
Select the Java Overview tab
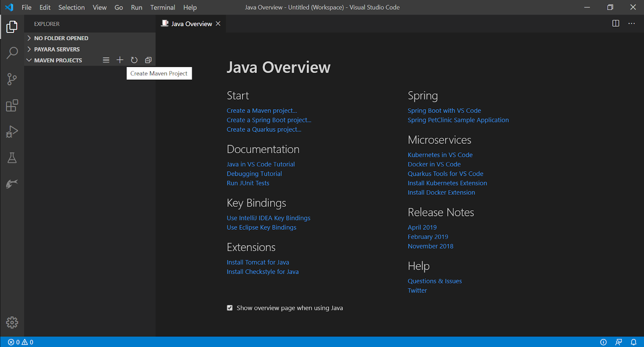click(x=191, y=24)
